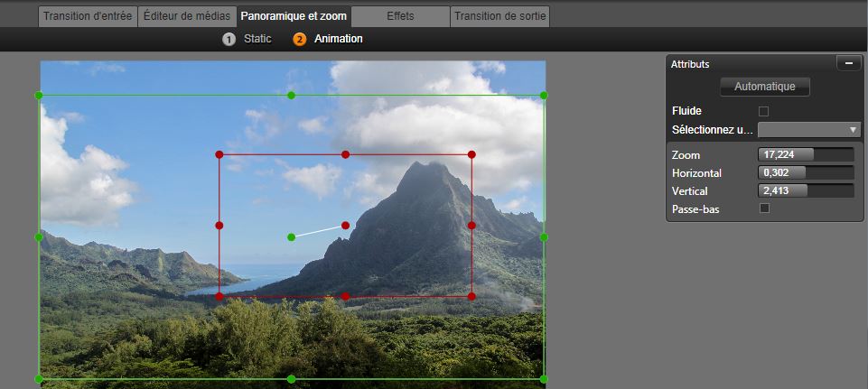Screen dimensions: 868x389
Task: Select the green frame top-right corner handle
Action: (544, 95)
